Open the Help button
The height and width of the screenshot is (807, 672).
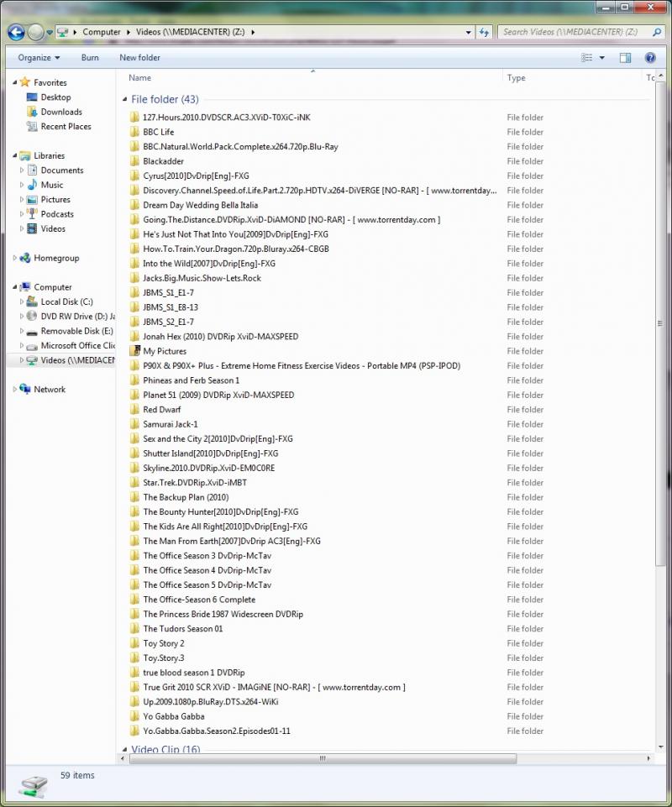650,58
